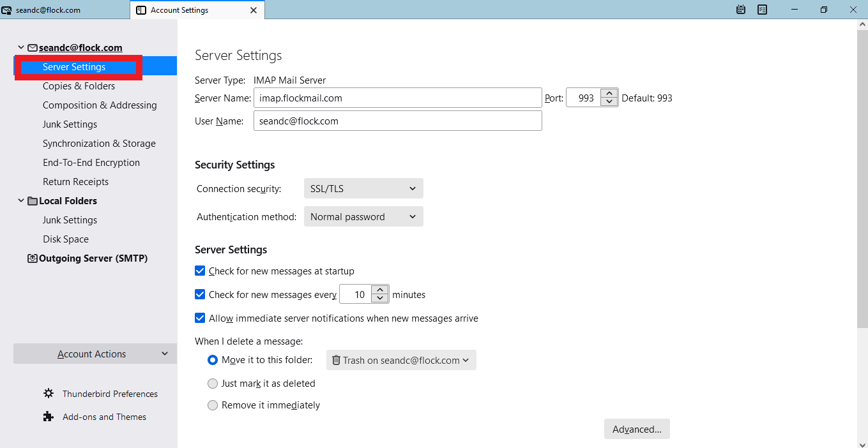Click the 'IMAP Mail Server' text

pyautogui.click(x=289, y=80)
